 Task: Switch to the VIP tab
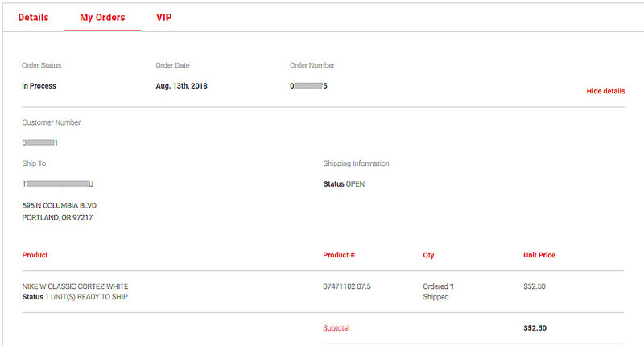[163, 17]
